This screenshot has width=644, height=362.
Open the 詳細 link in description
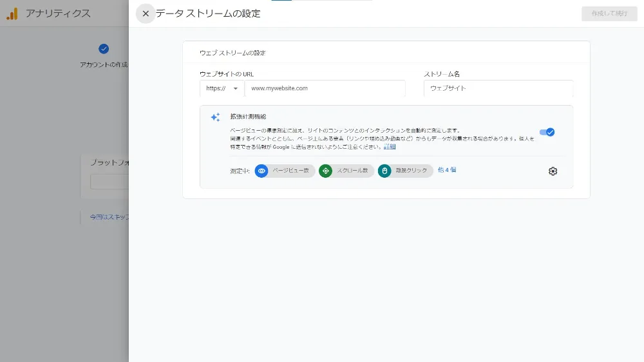point(390,147)
